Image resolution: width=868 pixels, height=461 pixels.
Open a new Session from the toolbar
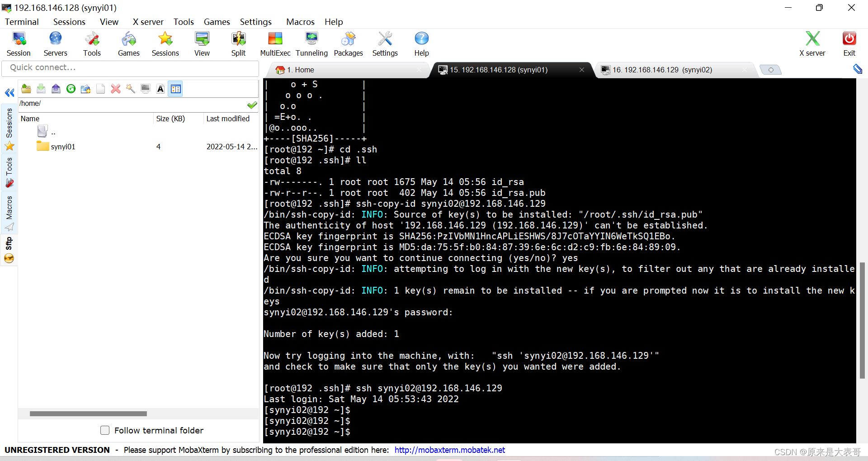19,44
